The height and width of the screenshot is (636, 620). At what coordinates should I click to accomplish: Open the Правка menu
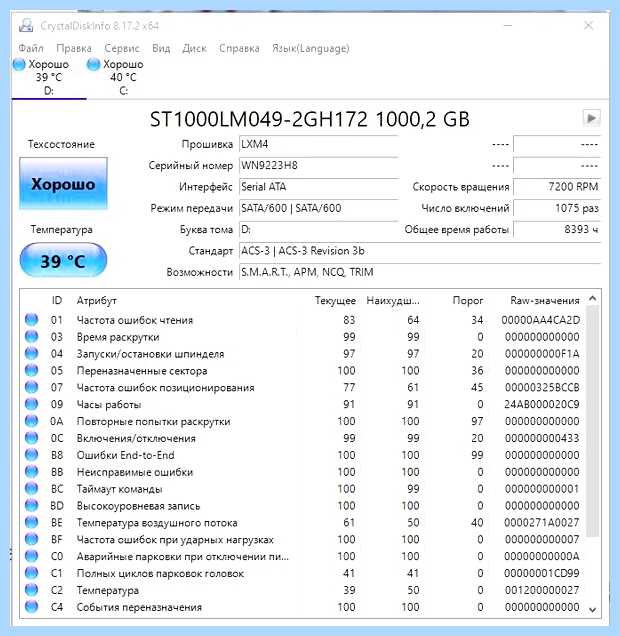(74, 48)
